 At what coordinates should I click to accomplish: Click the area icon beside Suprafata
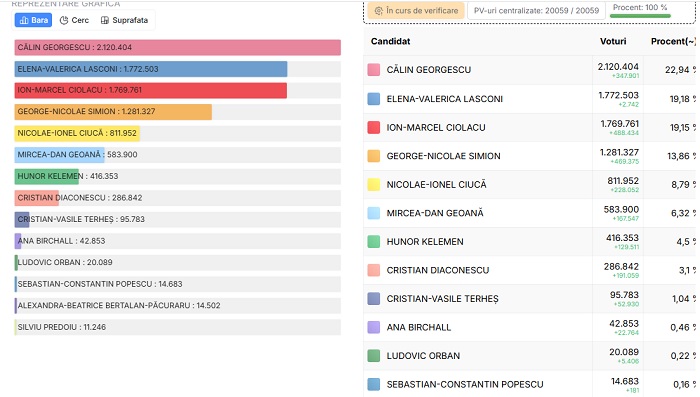pyautogui.click(x=105, y=20)
